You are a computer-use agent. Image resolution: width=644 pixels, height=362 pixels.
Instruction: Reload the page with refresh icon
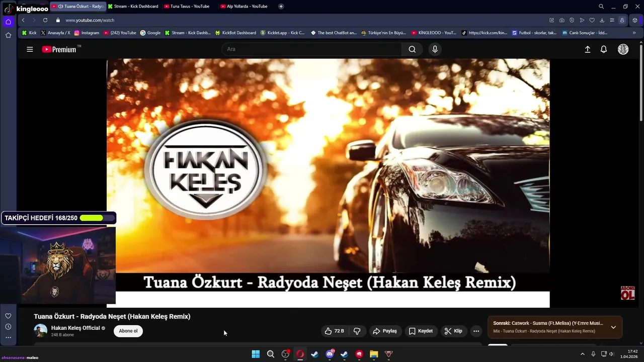tap(45, 20)
